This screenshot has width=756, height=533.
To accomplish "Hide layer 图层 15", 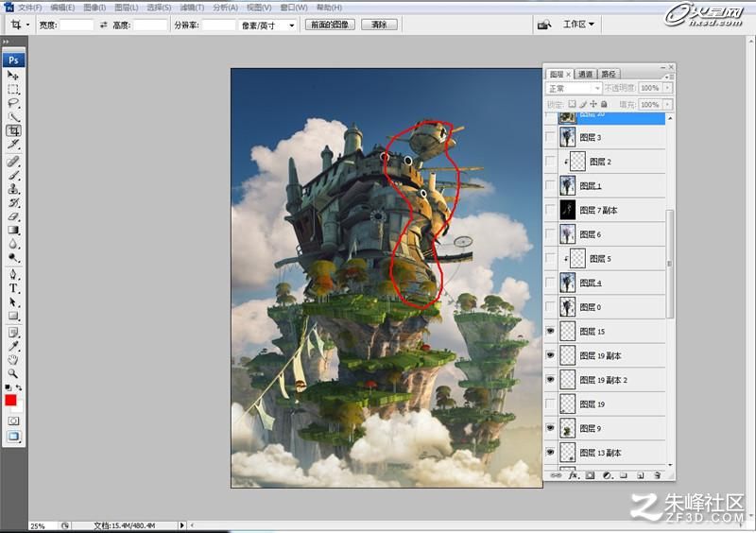I will coord(550,331).
